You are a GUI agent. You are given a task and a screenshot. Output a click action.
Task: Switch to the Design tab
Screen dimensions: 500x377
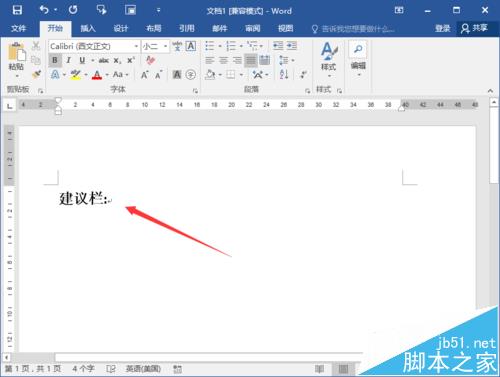click(x=121, y=28)
